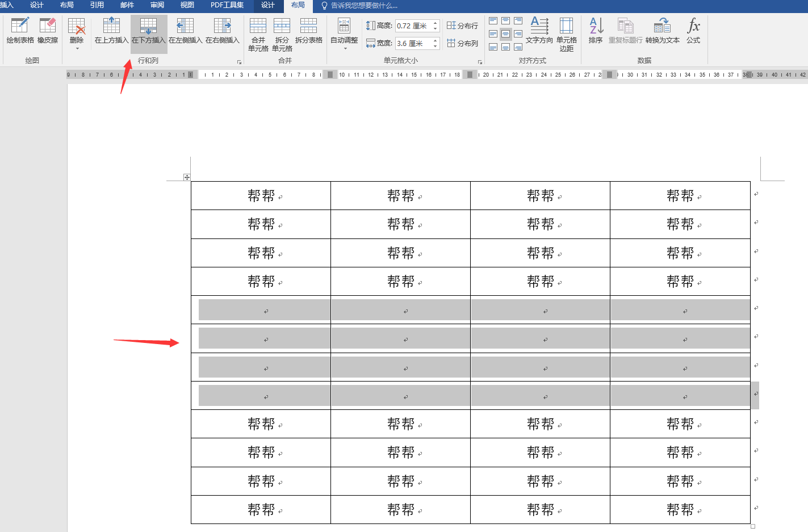Align cell text middle left
The image size is (808, 532).
pos(493,34)
